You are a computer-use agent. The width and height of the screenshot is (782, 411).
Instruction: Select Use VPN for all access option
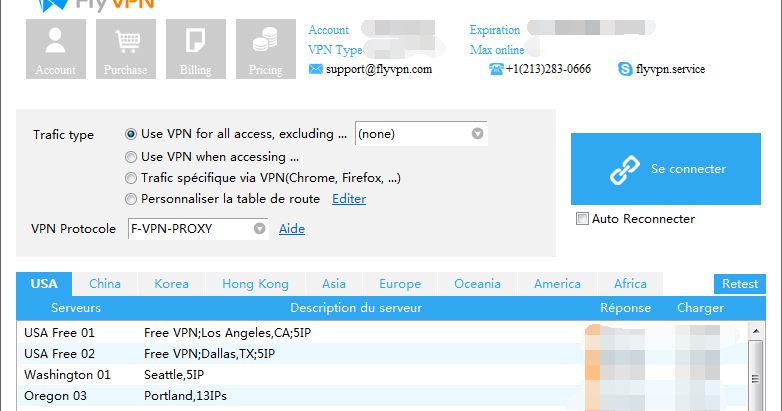(x=131, y=134)
